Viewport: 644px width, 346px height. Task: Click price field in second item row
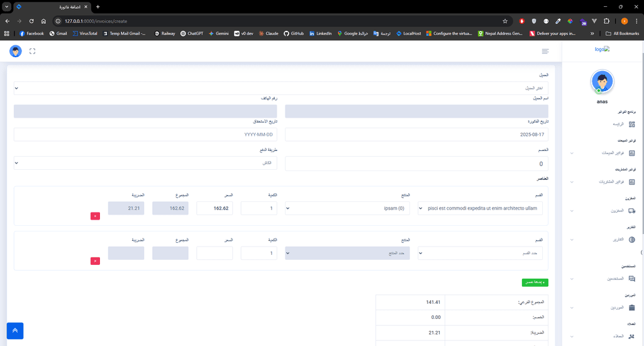coord(215,253)
